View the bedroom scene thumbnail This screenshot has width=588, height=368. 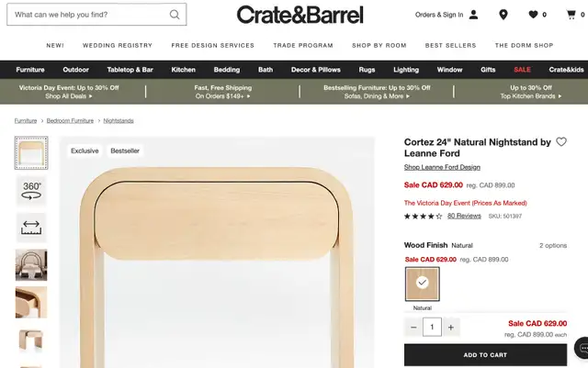(31, 264)
